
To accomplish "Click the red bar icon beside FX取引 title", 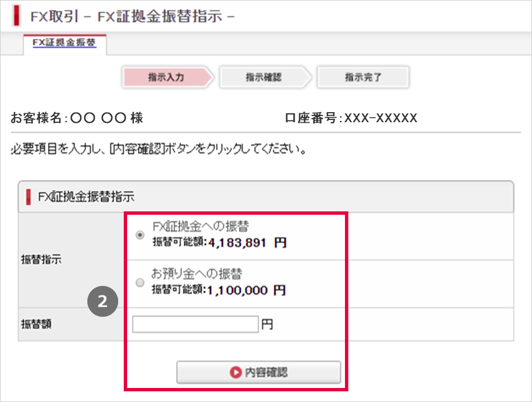I will coord(16,16).
